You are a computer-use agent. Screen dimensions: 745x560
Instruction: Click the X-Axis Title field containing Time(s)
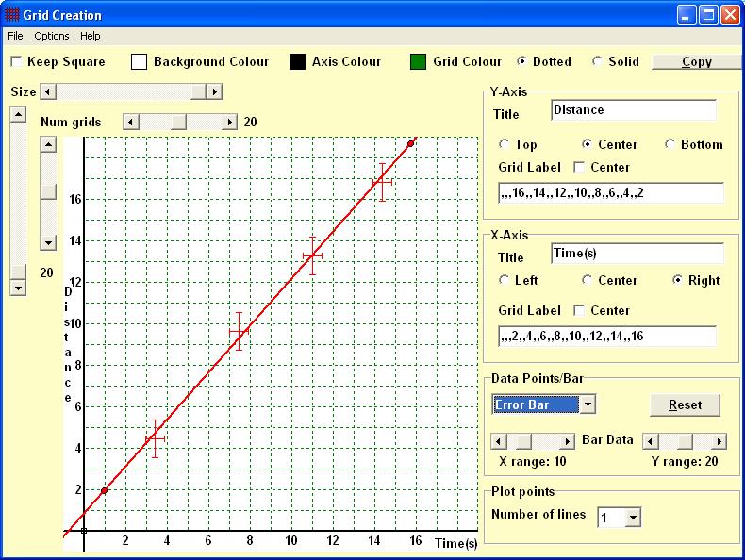[637, 254]
